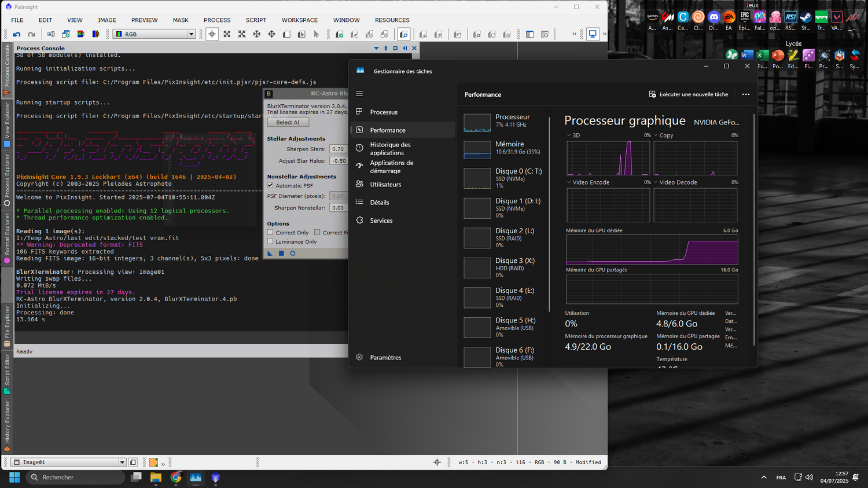Viewport: 868px width, 488px height.
Task: Switch to Processus tab in Task Manager
Action: pos(403,112)
